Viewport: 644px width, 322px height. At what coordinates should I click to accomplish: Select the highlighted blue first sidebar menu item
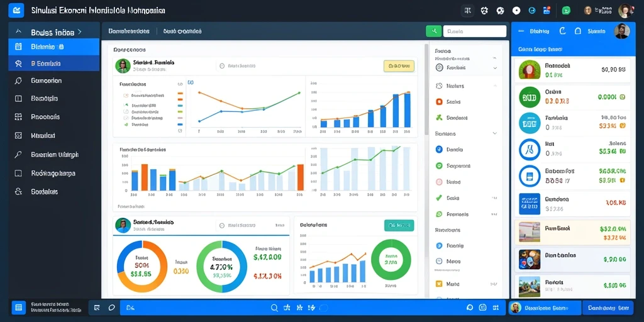click(x=54, y=47)
